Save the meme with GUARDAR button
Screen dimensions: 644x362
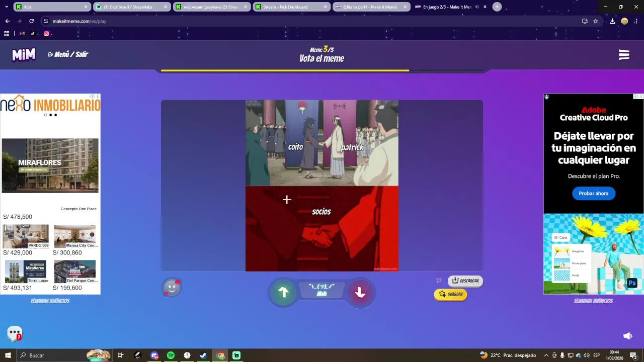pyautogui.click(x=450, y=294)
